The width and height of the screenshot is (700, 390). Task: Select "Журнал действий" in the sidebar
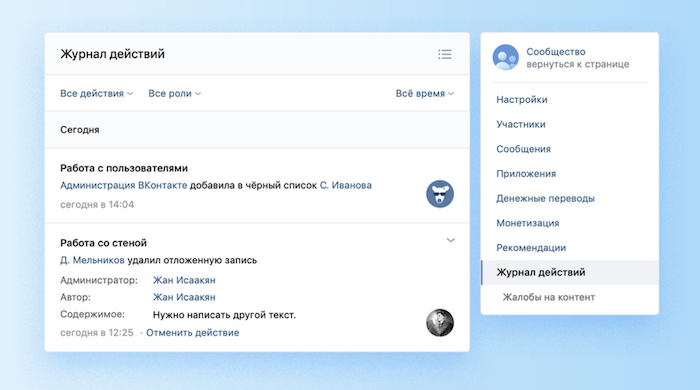(x=570, y=272)
